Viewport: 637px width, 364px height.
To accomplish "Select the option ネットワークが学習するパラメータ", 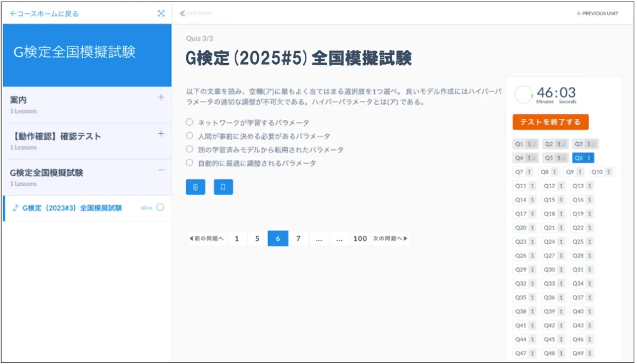I will coord(190,122).
